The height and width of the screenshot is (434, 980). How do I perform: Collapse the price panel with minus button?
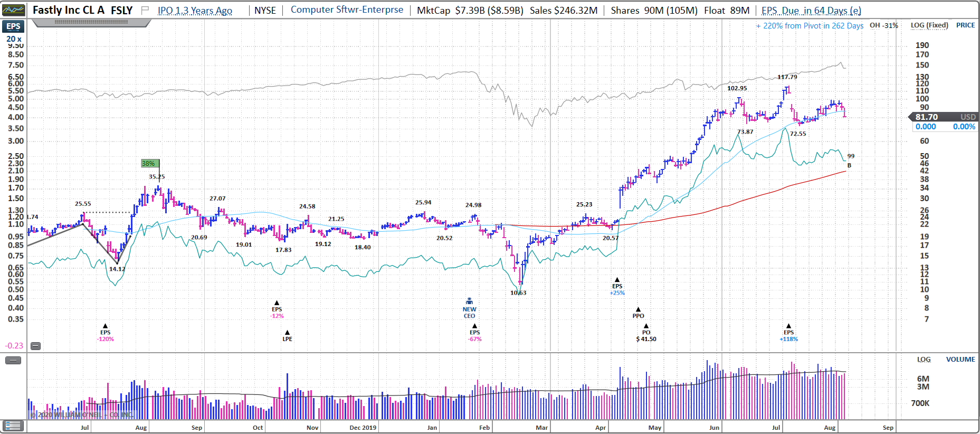(x=35, y=346)
